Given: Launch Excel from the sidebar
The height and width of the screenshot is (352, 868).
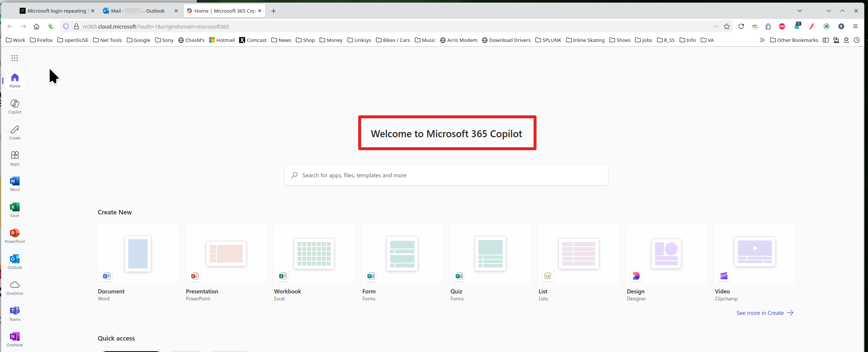Looking at the screenshot, I should pyautogui.click(x=15, y=210).
